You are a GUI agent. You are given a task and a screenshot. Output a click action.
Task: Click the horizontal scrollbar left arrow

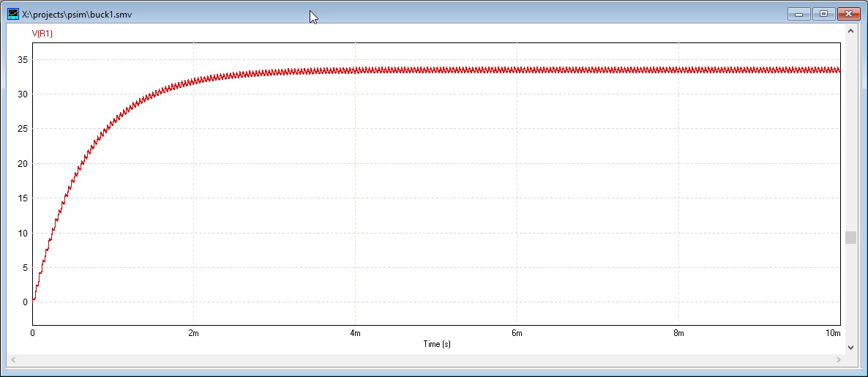pyautogui.click(x=13, y=359)
